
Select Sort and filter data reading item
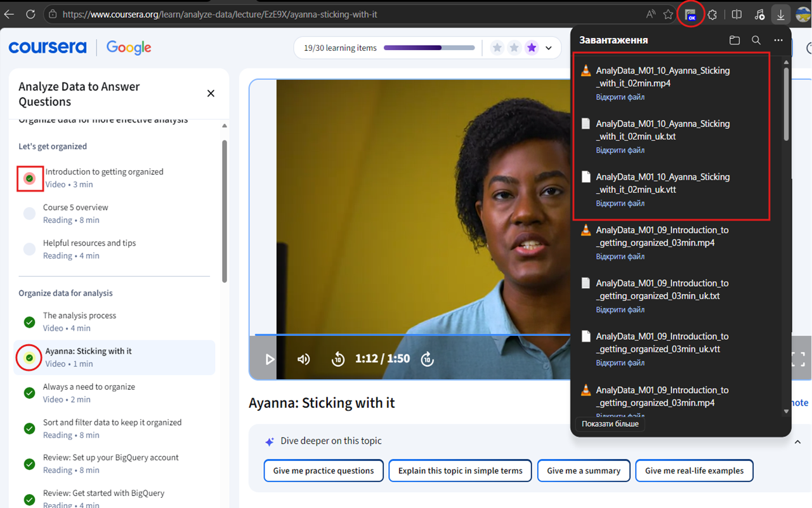point(114,429)
